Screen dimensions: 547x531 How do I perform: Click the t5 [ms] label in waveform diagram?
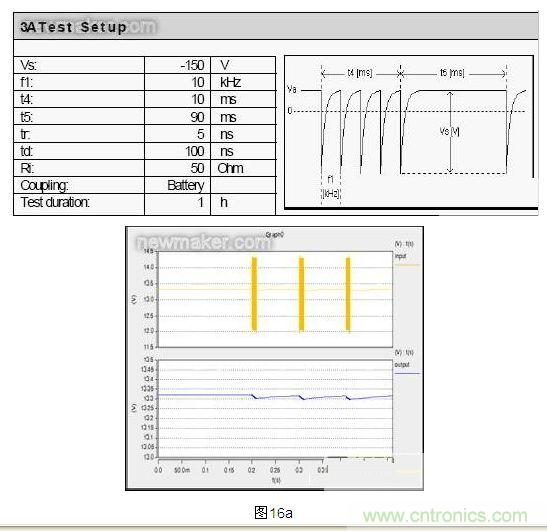[452, 73]
